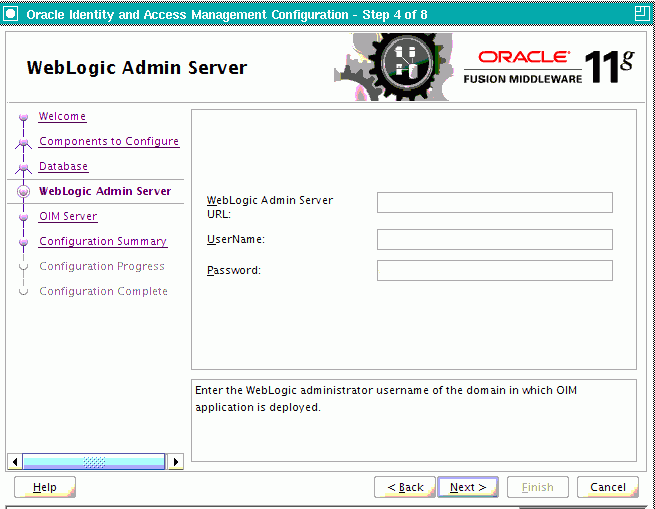Click the 'Configuration Complete' step text

click(104, 291)
